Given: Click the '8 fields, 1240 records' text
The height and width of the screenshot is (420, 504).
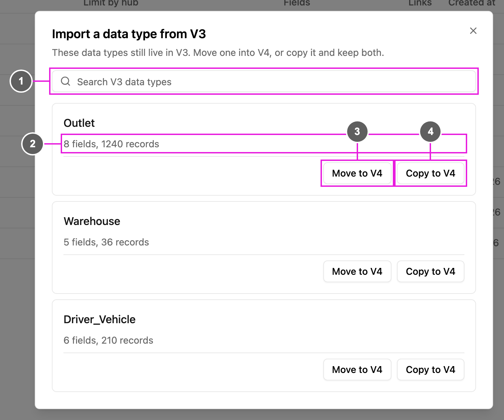Looking at the screenshot, I should (111, 144).
